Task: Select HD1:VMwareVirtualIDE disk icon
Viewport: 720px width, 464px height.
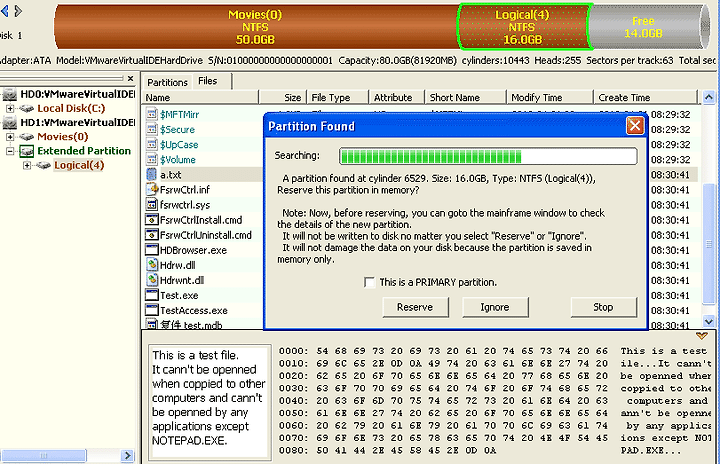Action: point(10,123)
